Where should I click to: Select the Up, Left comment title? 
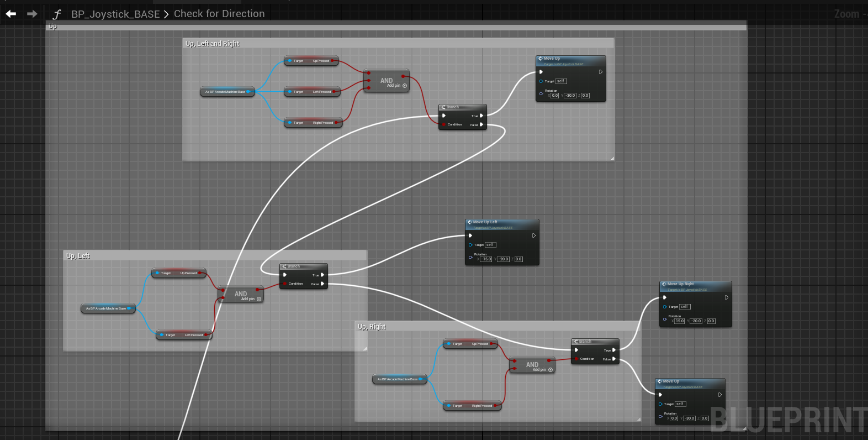click(78, 256)
